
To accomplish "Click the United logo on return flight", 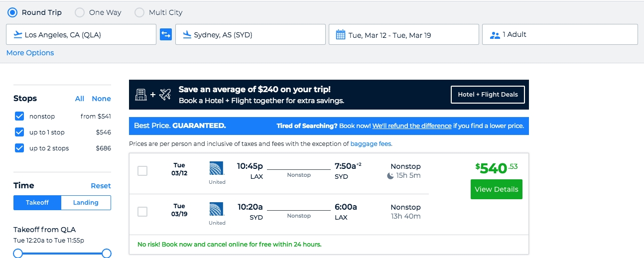I will tap(217, 209).
